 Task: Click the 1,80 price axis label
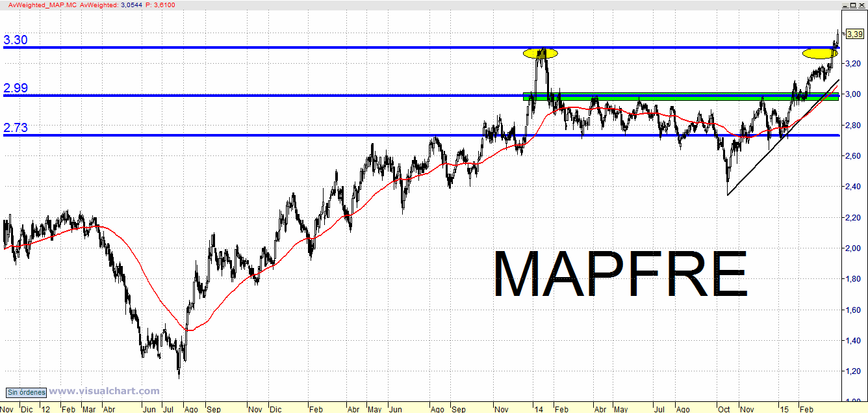coord(854,279)
